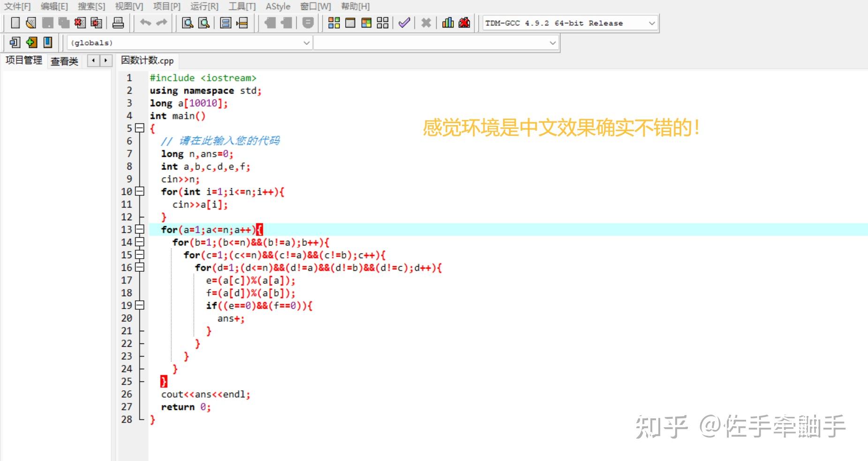The width and height of the screenshot is (868, 461).
Task: Click the Print icon
Action: coord(118,22)
